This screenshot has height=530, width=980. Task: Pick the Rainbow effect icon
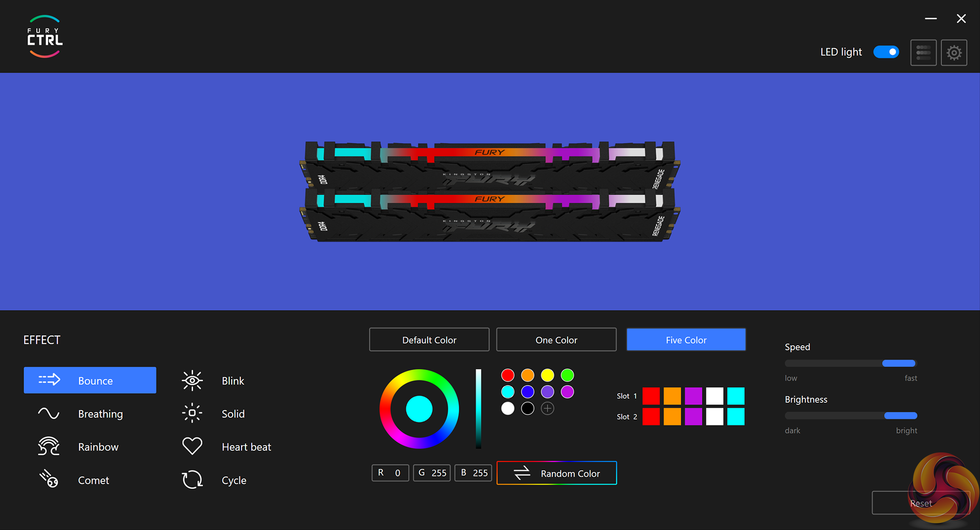click(x=48, y=446)
